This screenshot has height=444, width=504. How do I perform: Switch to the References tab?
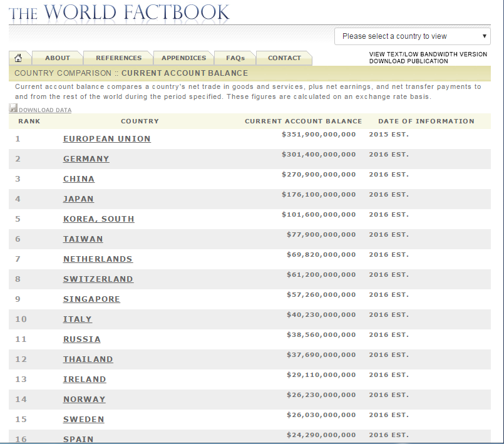(118, 58)
